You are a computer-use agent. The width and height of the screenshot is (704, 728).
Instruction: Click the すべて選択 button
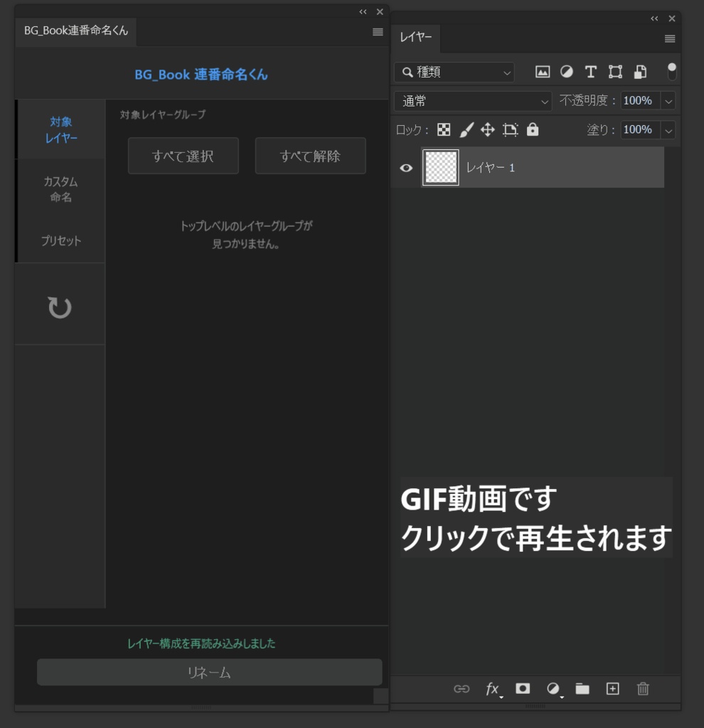(183, 156)
